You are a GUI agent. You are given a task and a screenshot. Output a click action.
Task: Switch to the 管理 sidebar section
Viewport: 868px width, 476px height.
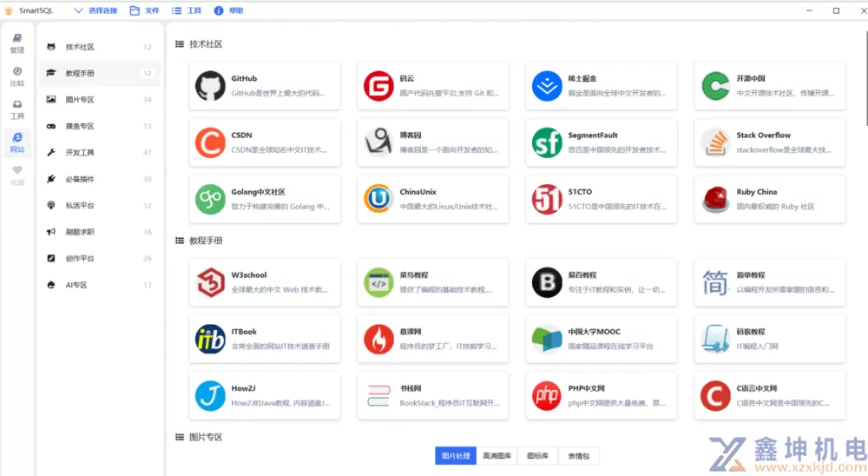click(17, 43)
